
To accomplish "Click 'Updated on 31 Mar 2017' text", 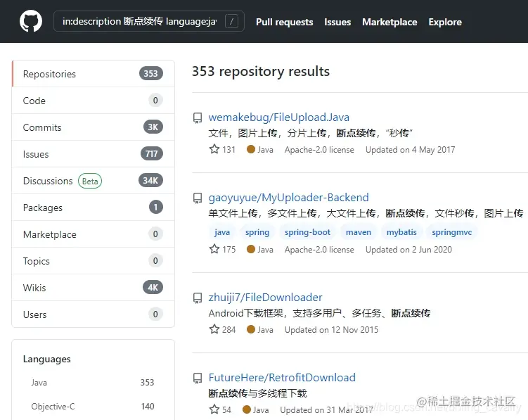I will click(x=326, y=410).
